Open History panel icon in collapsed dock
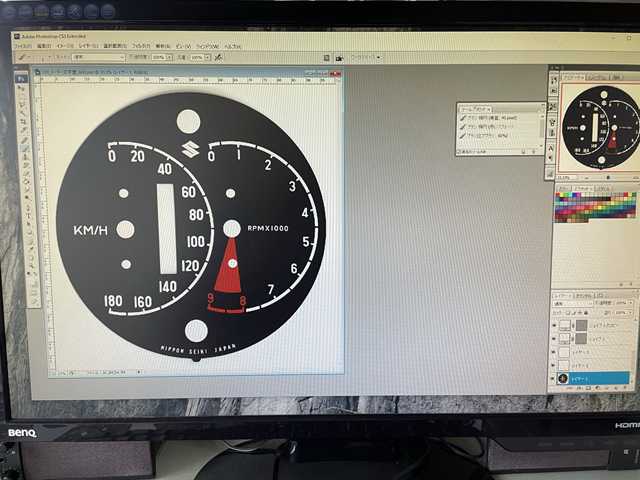The width and height of the screenshot is (640, 480). tap(554, 80)
